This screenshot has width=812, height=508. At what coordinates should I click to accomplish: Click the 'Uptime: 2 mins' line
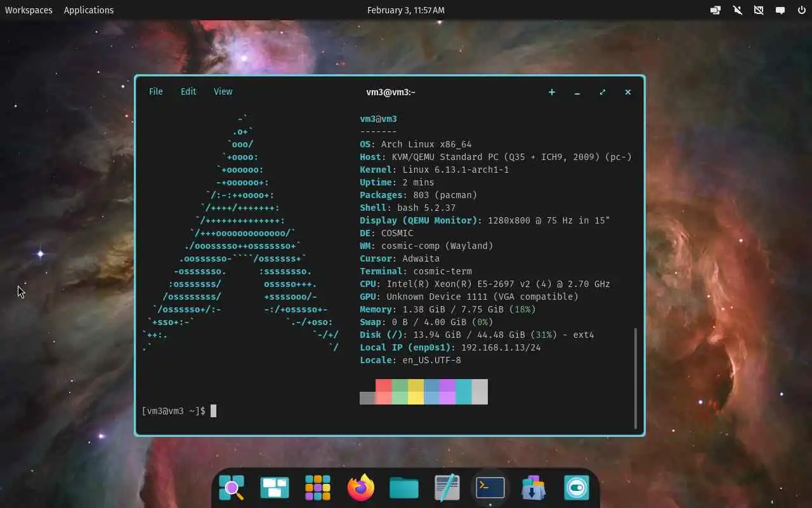(x=397, y=182)
